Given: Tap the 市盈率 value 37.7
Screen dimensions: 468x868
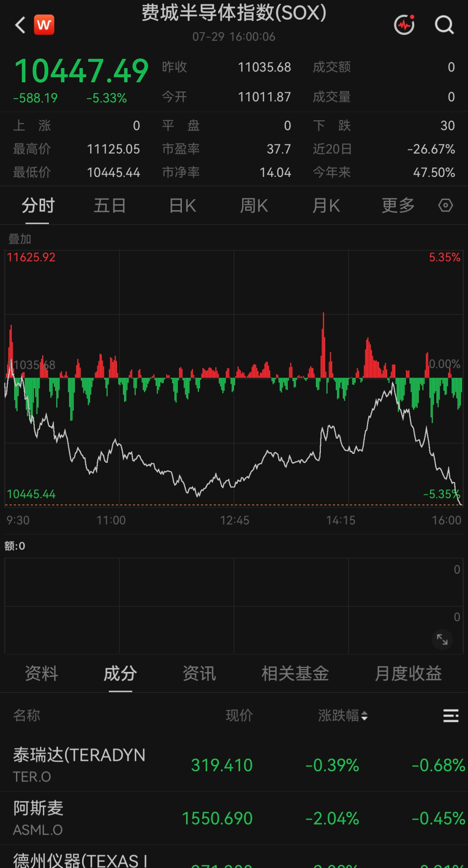Looking at the screenshot, I should (x=279, y=149).
